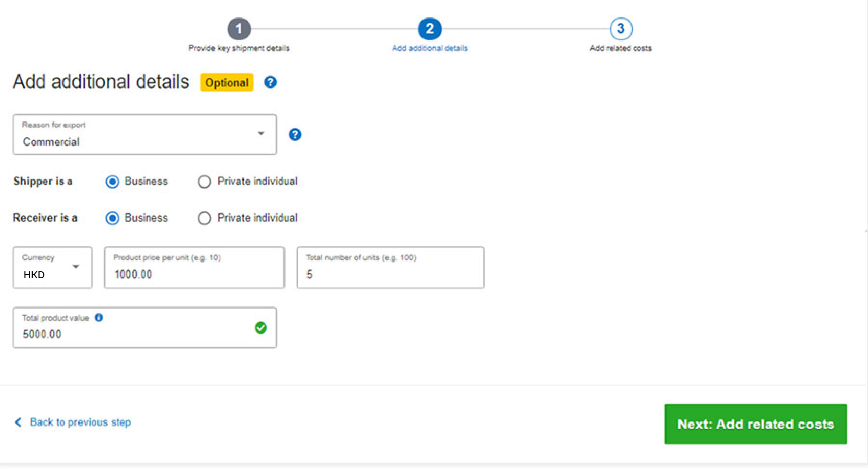The width and height of the screenshot is (868, 469).
Task: Click the 'Provide key shipment details' step label
Action: tap(239, 48)
